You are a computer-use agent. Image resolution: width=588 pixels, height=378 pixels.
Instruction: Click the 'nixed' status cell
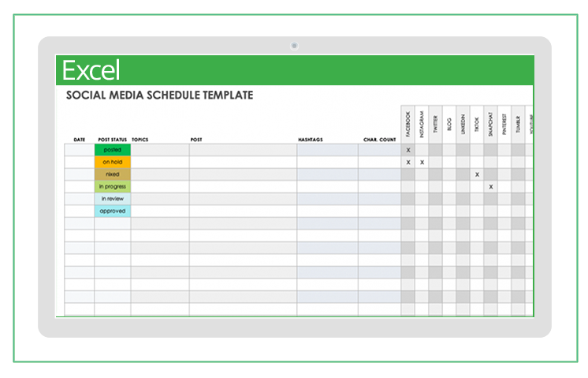coord(112,174)
